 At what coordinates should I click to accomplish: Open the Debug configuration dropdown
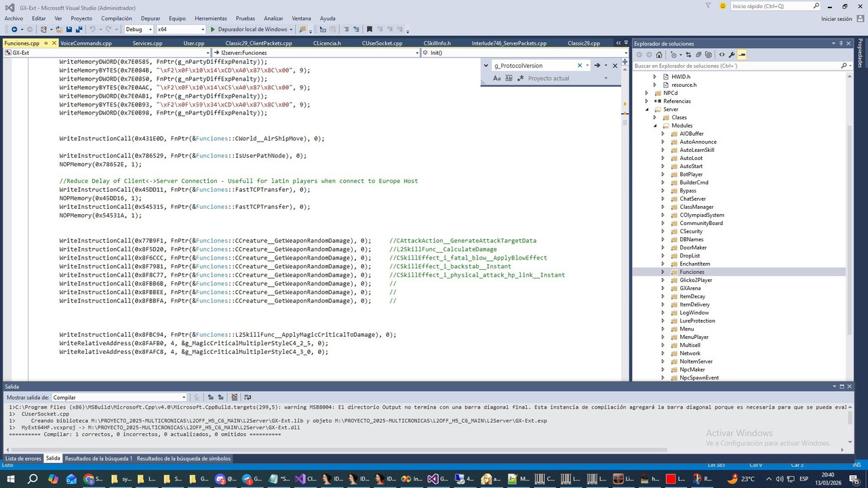138,29
